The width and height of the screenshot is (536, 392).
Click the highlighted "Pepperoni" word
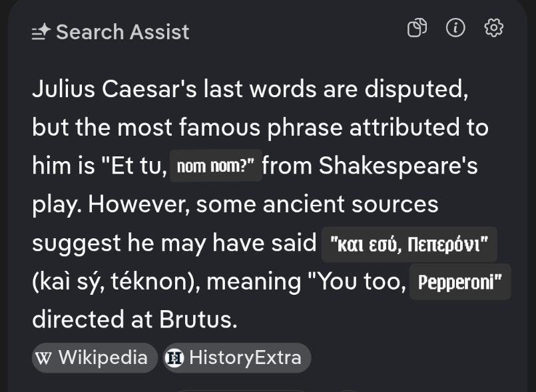point(459,283)
